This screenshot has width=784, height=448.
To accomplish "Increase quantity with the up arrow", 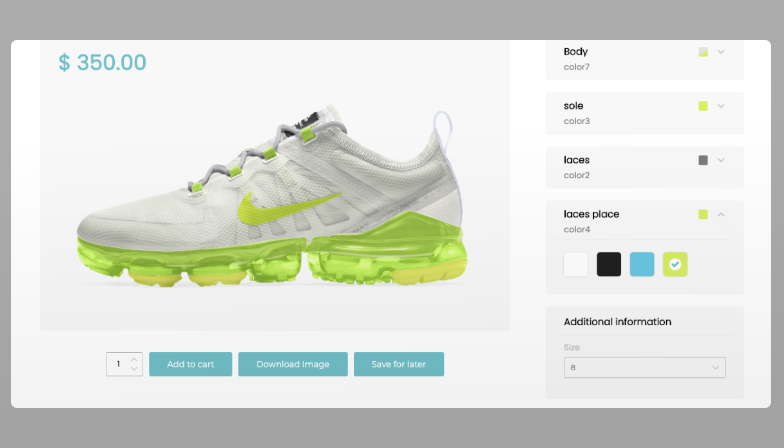I will coord(135,358).
